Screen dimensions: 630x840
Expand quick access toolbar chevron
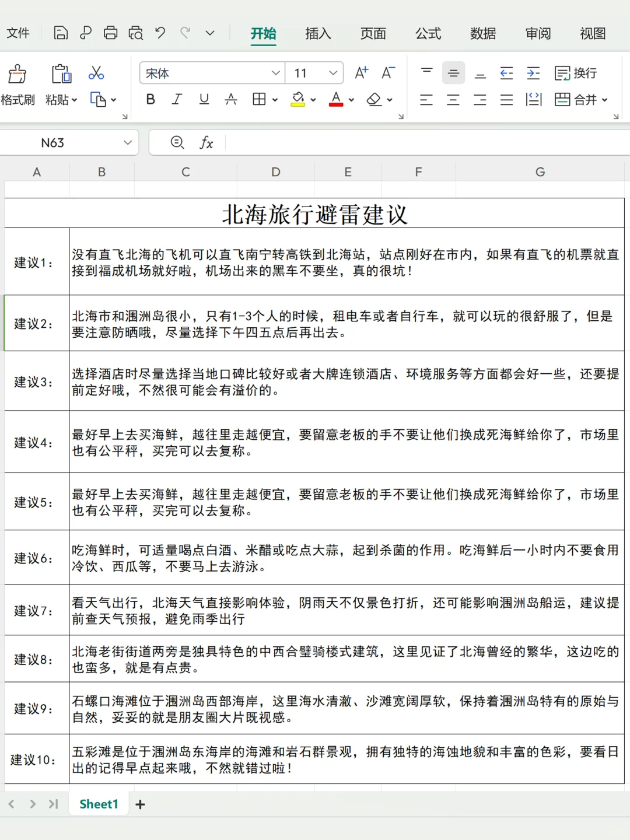pyautogui.click(x=210, y=33)
